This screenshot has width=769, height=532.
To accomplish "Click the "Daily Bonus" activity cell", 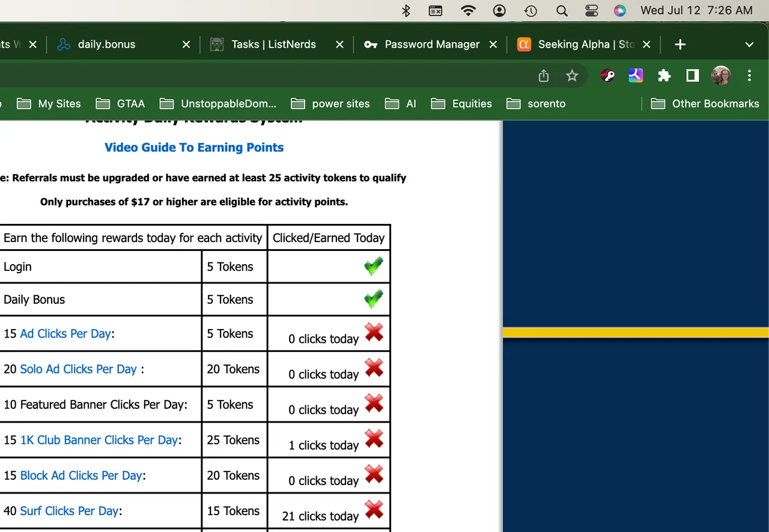I will 100,299.
